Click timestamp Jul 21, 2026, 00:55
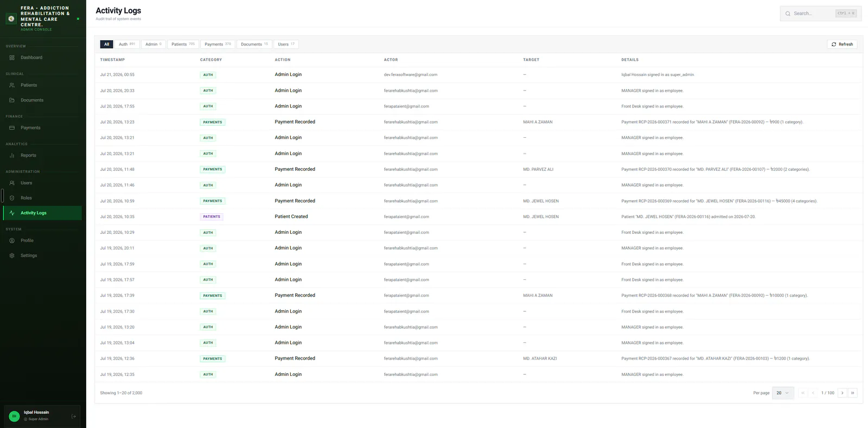This screenshot has height=428, width=868. click(x=117, y=75)
